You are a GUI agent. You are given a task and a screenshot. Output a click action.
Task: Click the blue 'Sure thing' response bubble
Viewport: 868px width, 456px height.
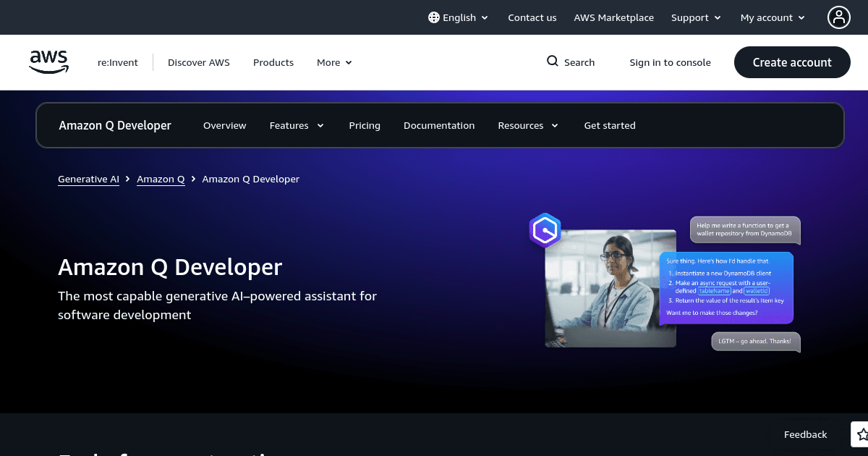click(726, 287)
